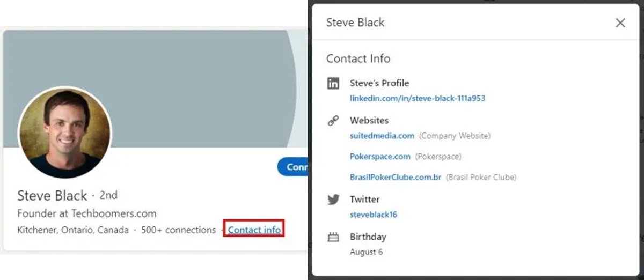The image size is (644, 280).
Task: Open linkedin.com/in/steve-black-111a953 profile link
Action: click(418, 99)
